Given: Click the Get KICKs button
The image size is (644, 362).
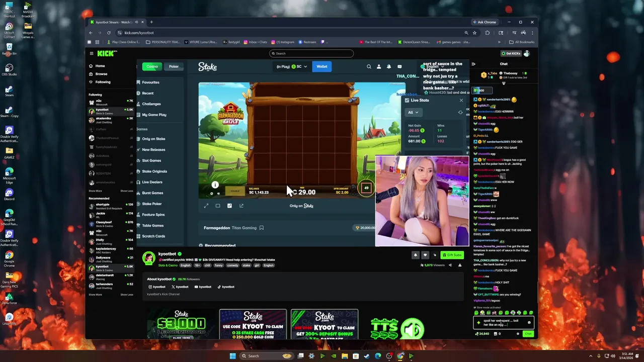Looking at the screenshot, I should pos(511,53).
